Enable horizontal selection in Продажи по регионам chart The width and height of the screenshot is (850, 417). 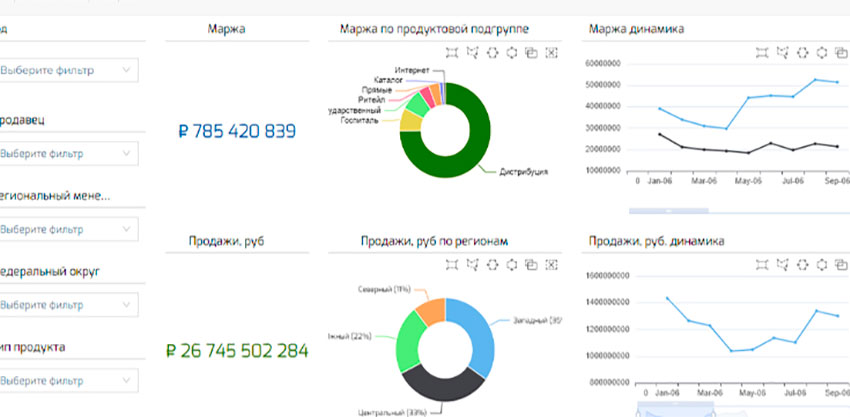point(493,264)
